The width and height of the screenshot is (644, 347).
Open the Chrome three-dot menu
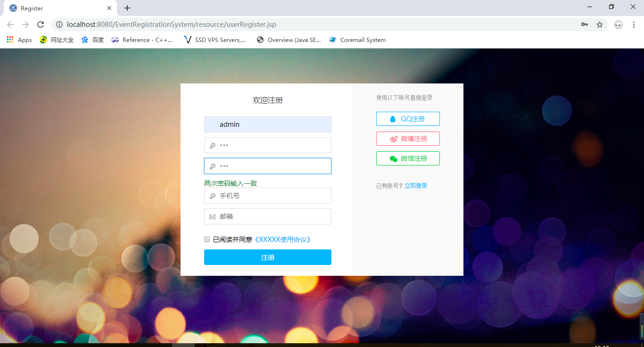click(x=633, y=24)
